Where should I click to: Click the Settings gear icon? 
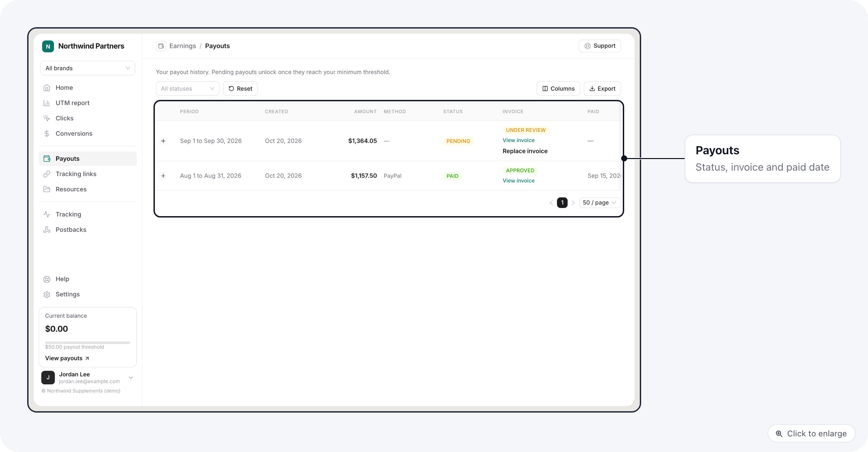pyautogui.click(x=47, y=295)
